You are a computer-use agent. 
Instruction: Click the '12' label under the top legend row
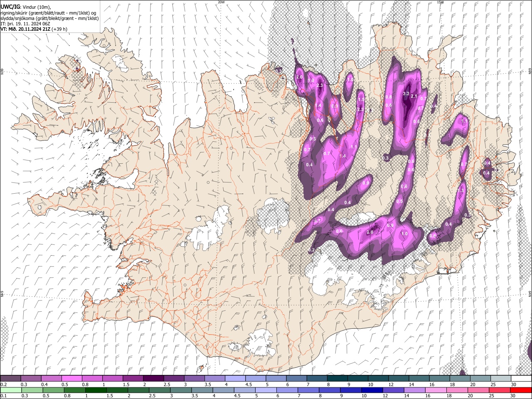click(x=391, y=385)
